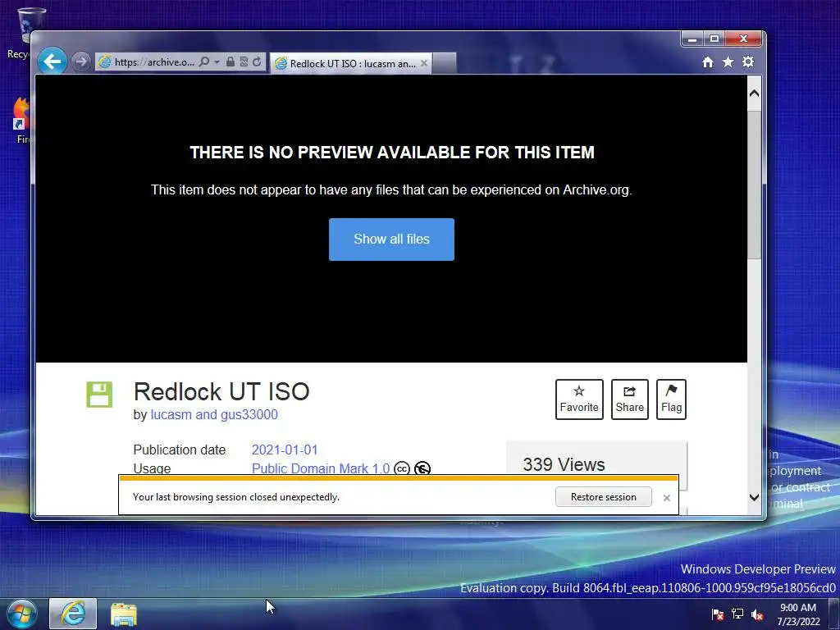The image size is (840, 630).
Task: Click the Redlock UT ISO title heading
Action: click(x=221, y=391)
